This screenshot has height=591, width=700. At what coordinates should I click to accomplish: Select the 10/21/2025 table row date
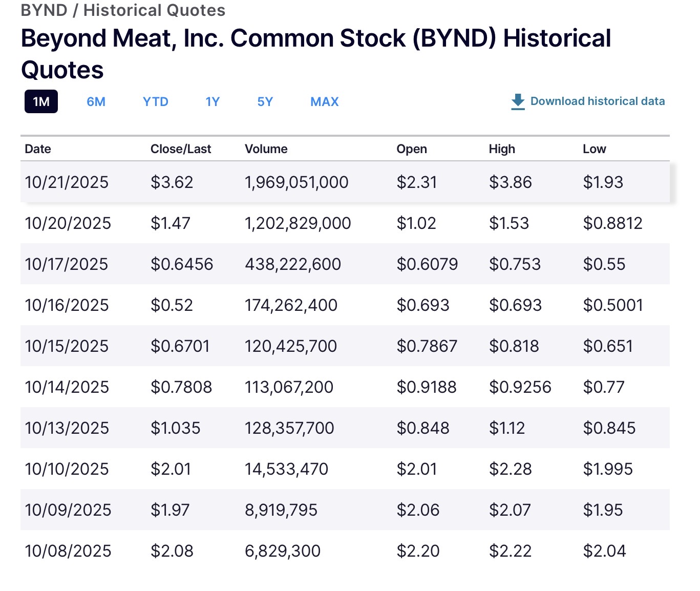[x=67, y=182]
